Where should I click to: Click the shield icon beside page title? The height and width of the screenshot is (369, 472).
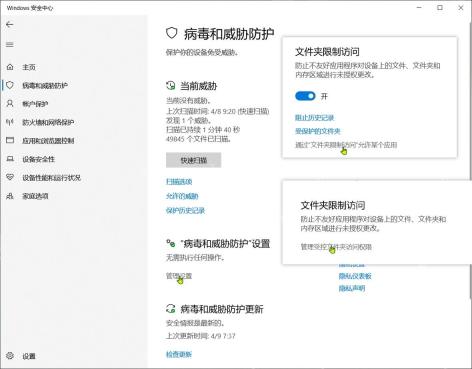[171, 33]
